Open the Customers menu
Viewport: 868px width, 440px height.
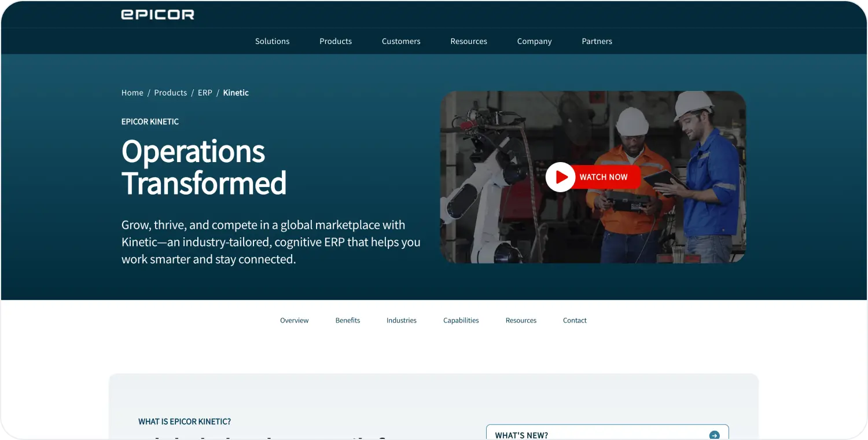click(x=401, y=41)
